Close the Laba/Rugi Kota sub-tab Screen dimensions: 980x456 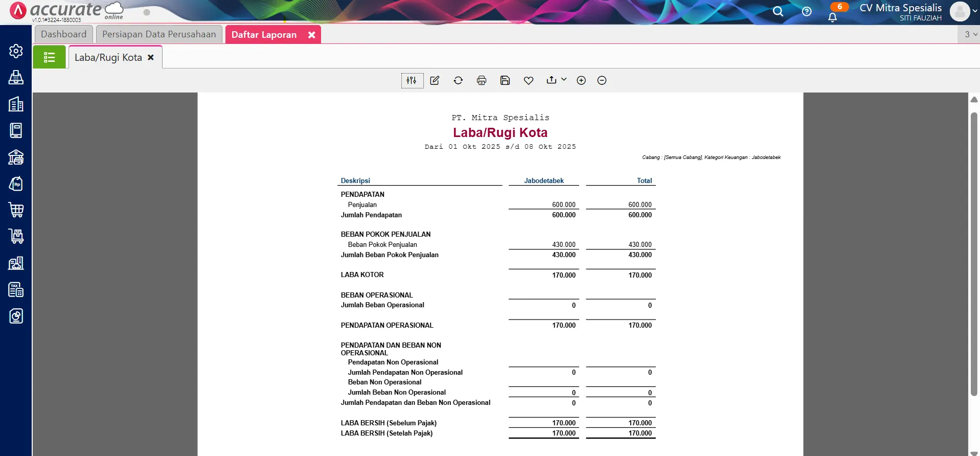pos(151,57)
